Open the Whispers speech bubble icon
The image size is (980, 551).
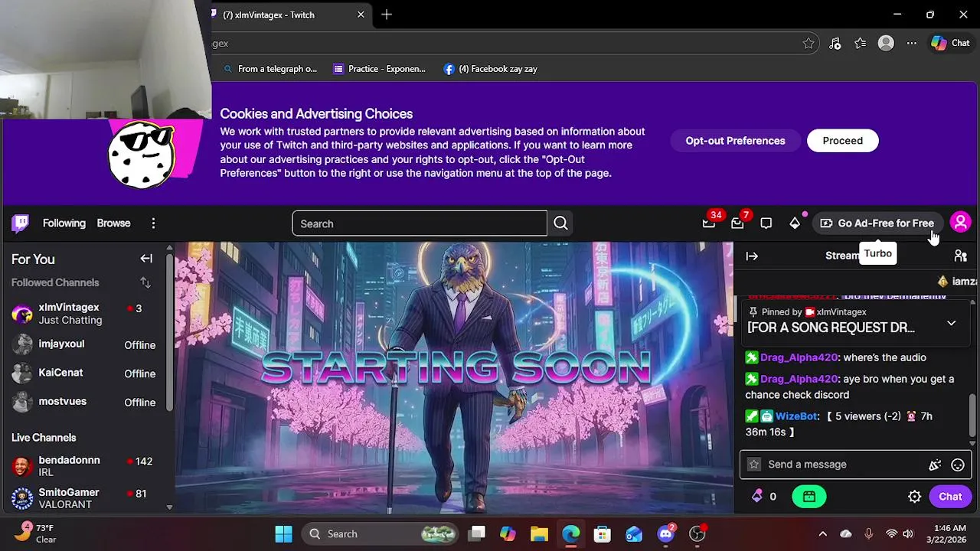coord(766,223)
